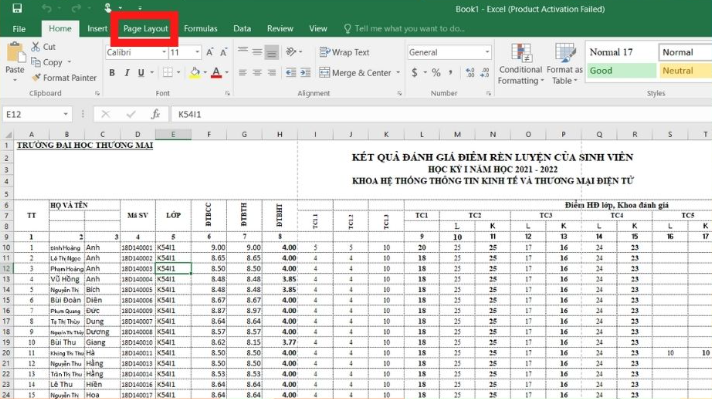
Task: Open Merge & Center dropdown arrow
Action: point(398,73)
